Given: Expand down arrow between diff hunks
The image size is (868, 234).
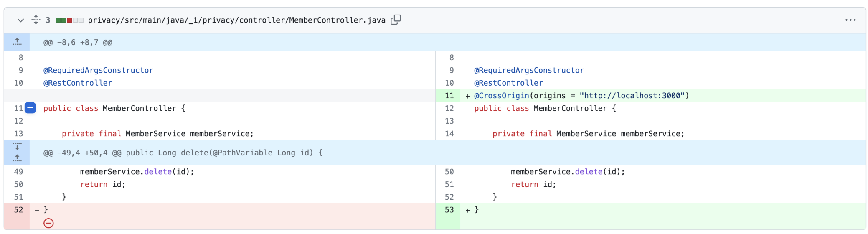Looking at the screenshot, I should [x=17, y=147].
